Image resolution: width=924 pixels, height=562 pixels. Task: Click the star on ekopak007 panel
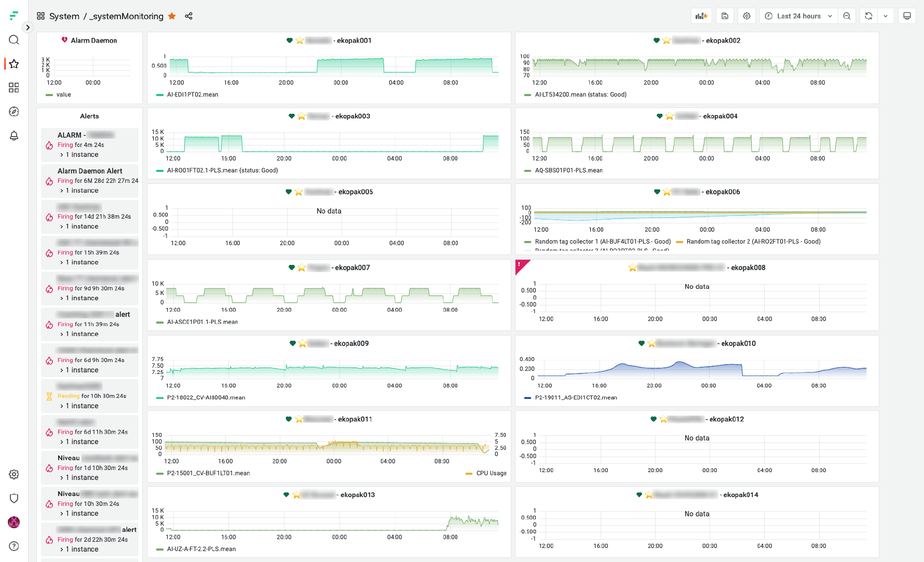[x=302, y=268]
